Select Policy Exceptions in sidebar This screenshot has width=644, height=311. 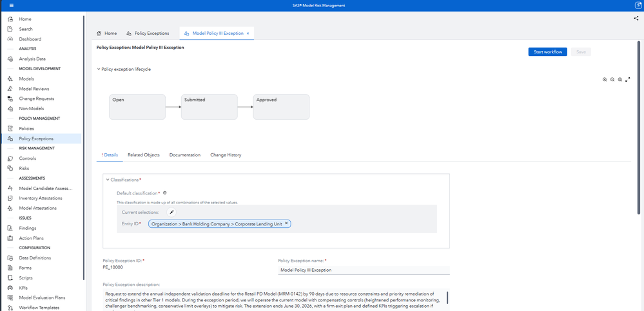(x=41, y=138)
